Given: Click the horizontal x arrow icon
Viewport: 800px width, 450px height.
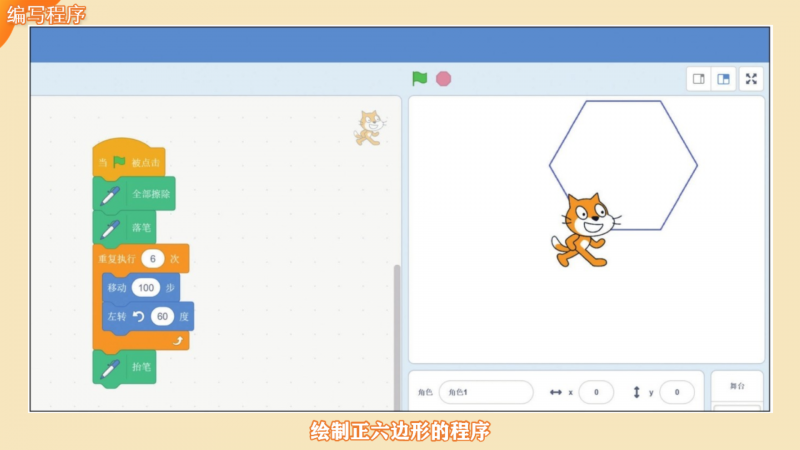Looking at the screenshot, I should click(x=556, y=392).
